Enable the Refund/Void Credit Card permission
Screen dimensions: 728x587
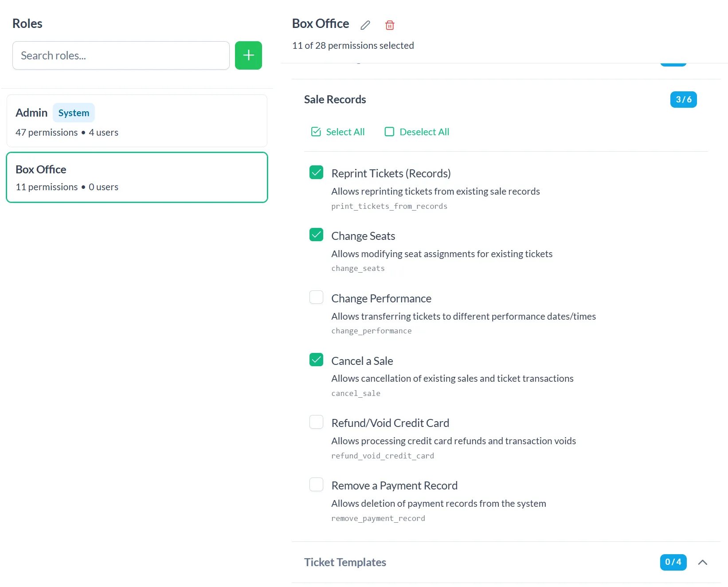(316, 422)
